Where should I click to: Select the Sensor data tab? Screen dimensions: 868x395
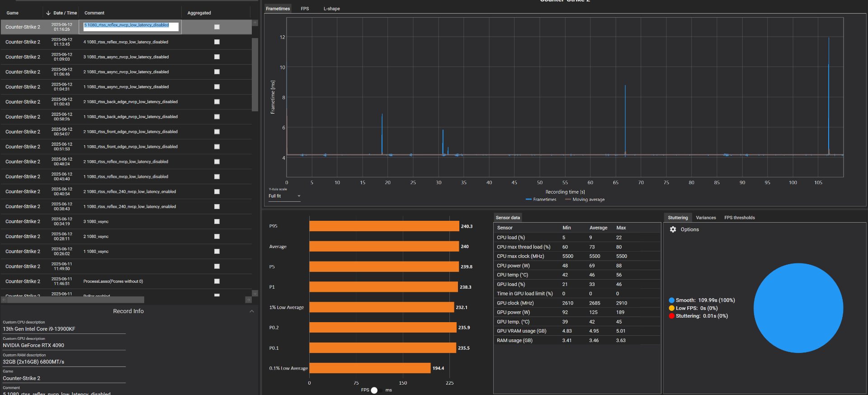point(508,218)
